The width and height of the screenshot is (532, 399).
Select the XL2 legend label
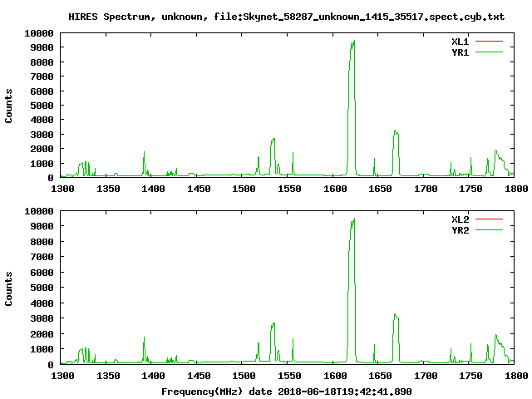tap(460, 219)
